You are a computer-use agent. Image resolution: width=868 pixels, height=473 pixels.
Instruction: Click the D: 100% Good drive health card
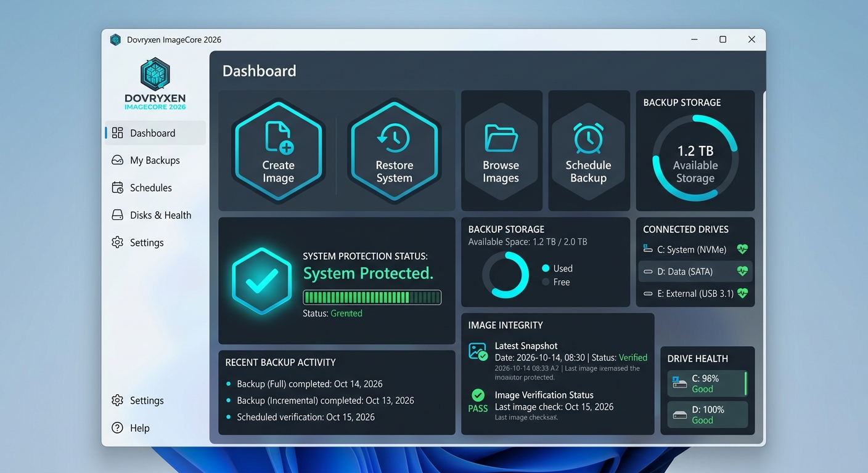coord(708,414)
